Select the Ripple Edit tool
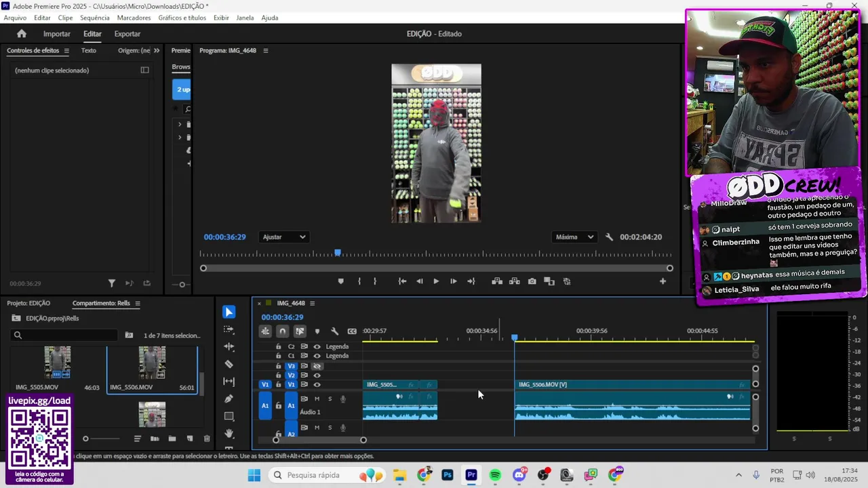Screen dimensions: 868x488 coord(229,346)
